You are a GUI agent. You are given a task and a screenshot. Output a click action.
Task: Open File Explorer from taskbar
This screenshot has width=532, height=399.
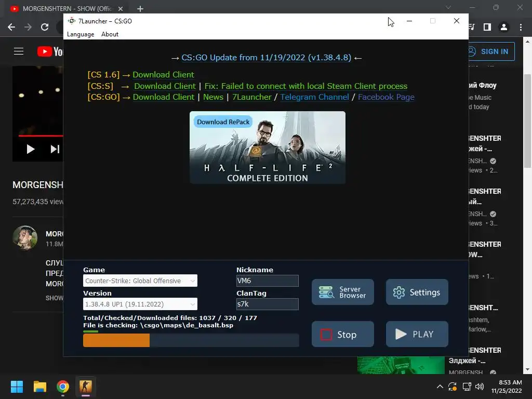coord(39,387)
